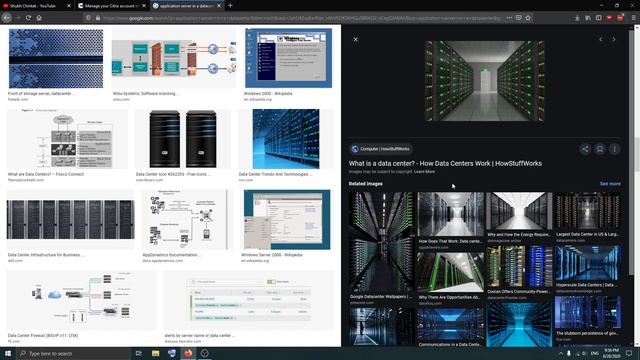Viewport: 640px width, 360px height.
Task: Click See more related images
Action: (610, 184)
